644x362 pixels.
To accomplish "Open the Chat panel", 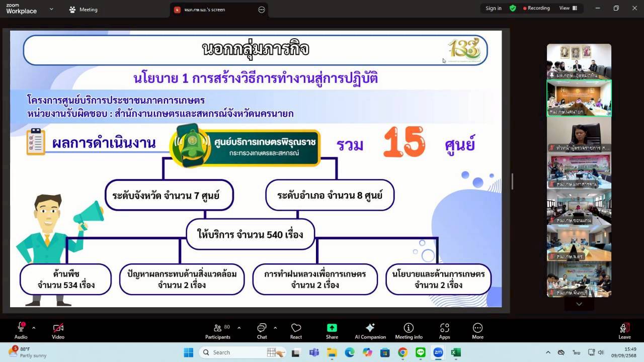I will 262,330.
